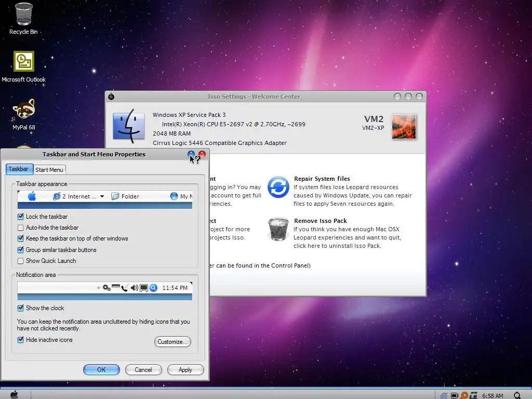Click the speaker volume icon in notification preview
This screenshot has height=399, width=532.
click(135, 288)
